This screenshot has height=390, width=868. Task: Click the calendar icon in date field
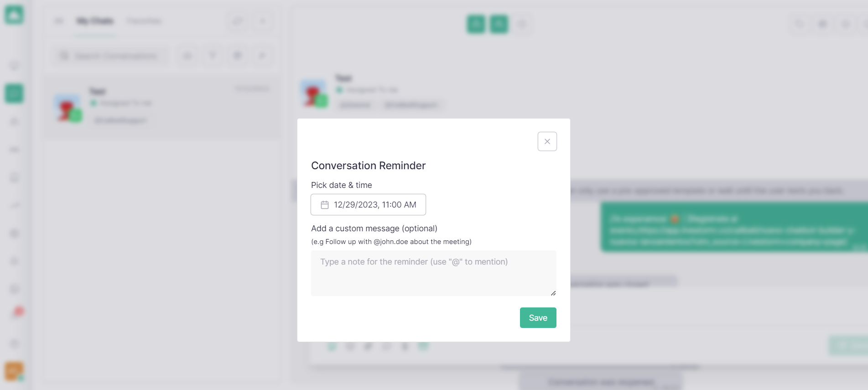coord(325,205)
